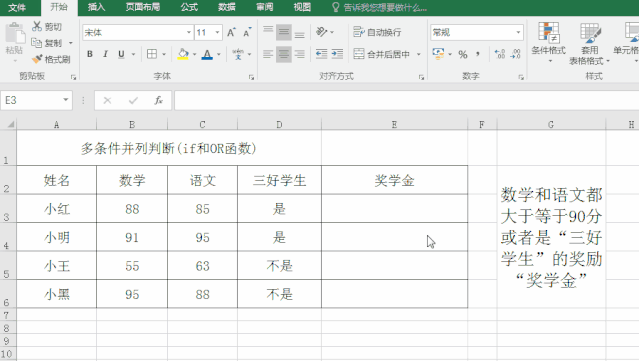Open Format as Table (套用表格格式)
The width and height of the screenshot is (639, 361).
click(x=590, y=44)
